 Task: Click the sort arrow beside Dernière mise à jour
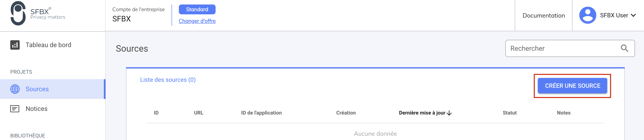point(449,113)
